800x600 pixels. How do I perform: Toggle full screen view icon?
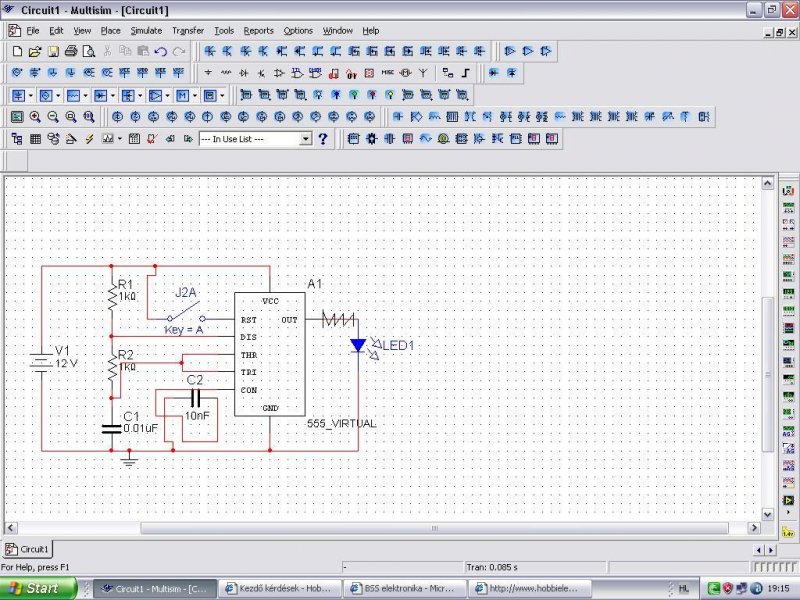coord(17,117)
